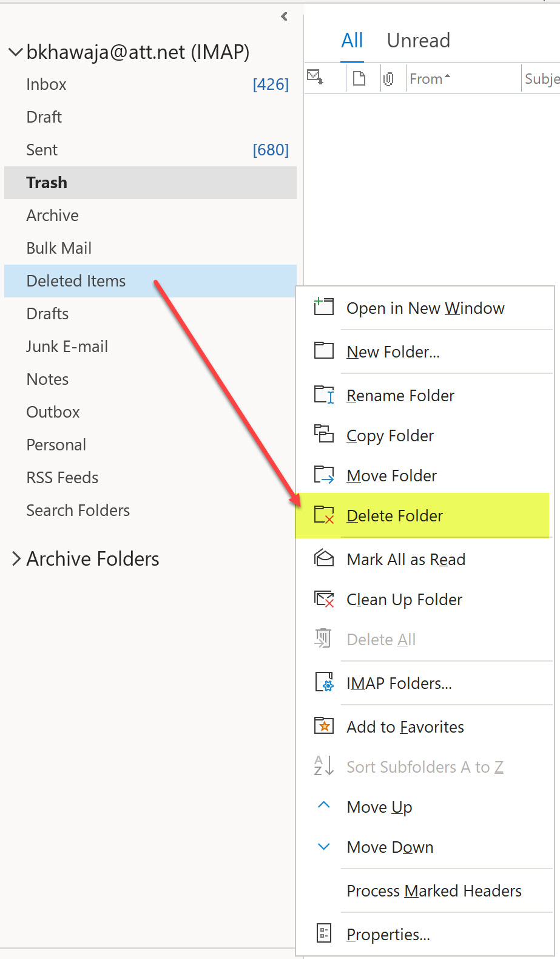Click the attachment paperclip column header
The height and width of the screenshot is (959, 560).
(388, 79)
